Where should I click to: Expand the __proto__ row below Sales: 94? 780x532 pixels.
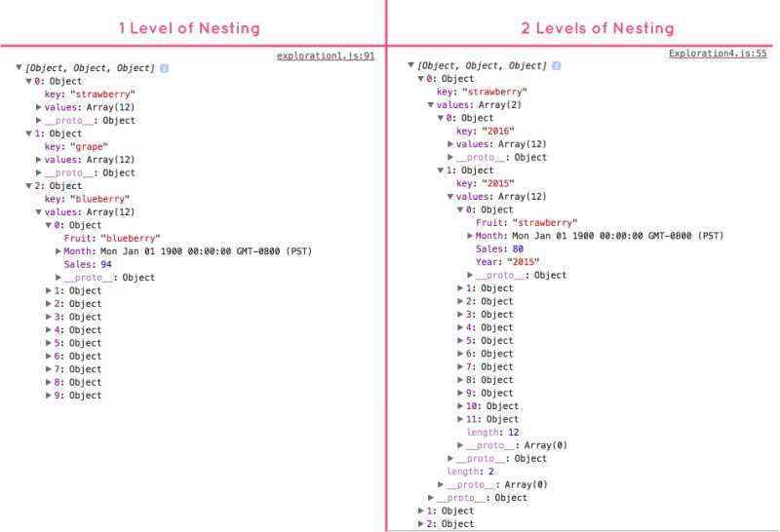tap(58, 278)
